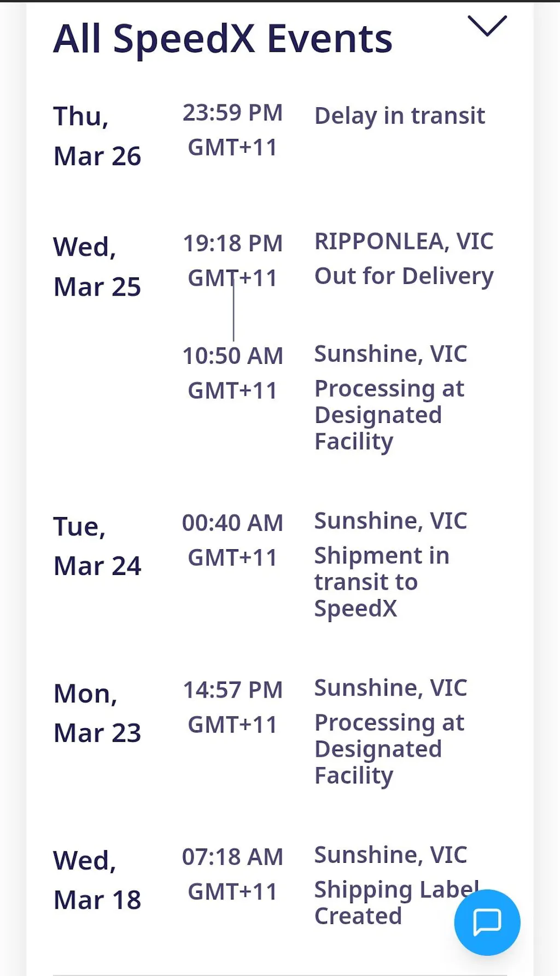Tap the Tue, Mar 24 date label
Viewport: 560px width, 976px height.
[97, 546]
